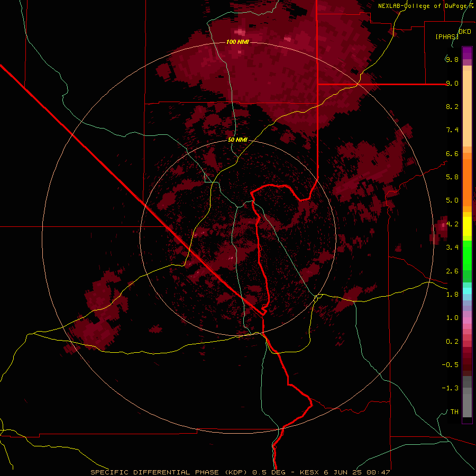Click the 4.2 scale value
Image resolution: width=476 pixels, height=476 pixels.
tap(452, 224)
